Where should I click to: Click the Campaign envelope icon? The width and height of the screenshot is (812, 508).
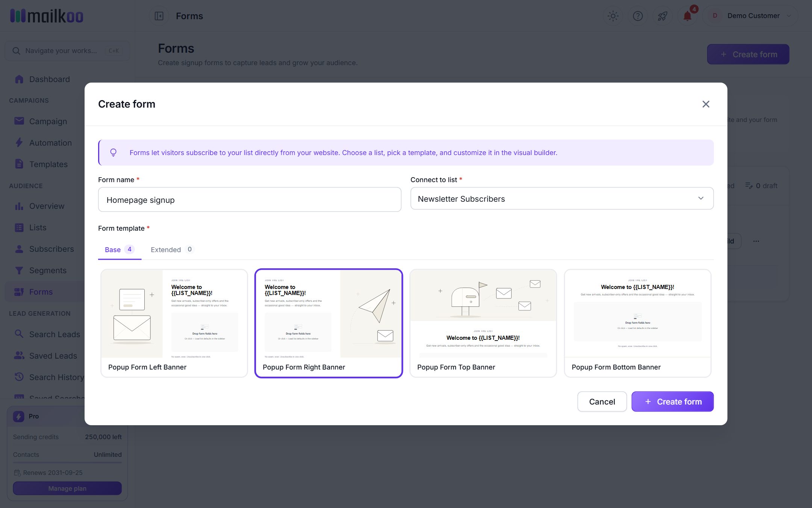(19, 121)
